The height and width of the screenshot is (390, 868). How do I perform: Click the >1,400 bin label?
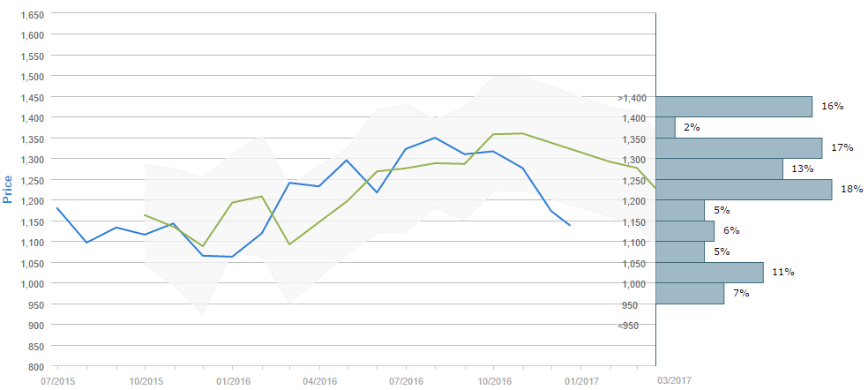[633, 98]
